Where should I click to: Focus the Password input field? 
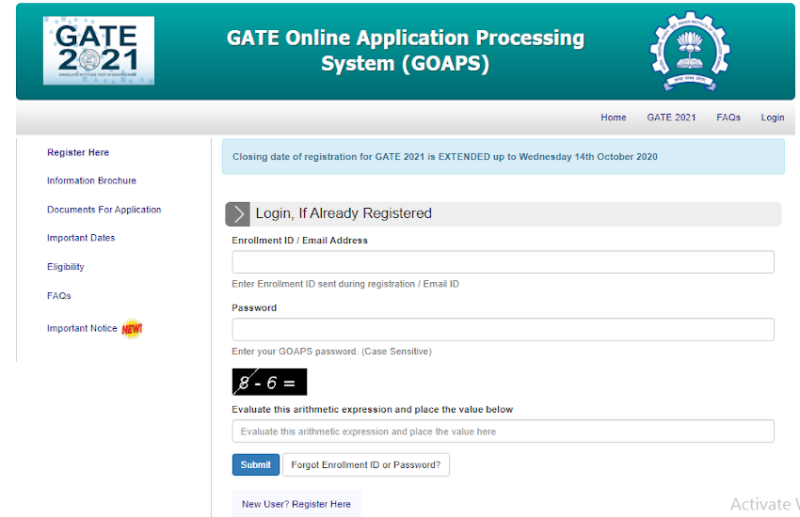(503, 330)
